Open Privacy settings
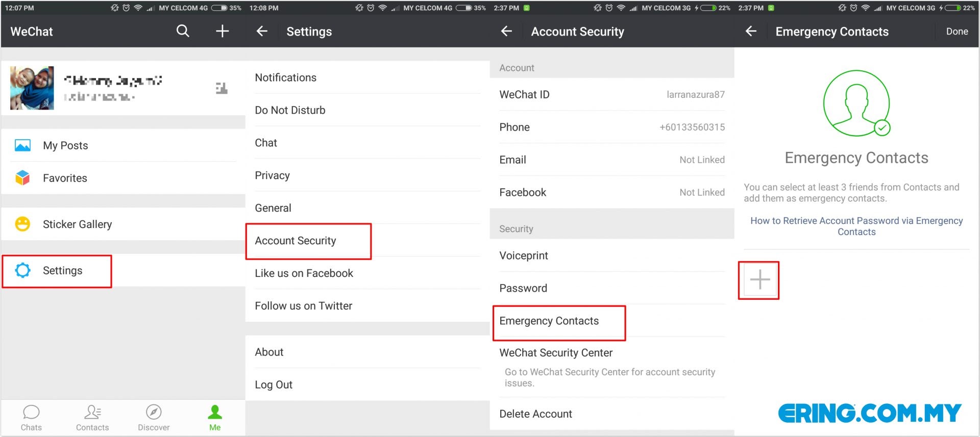Screen dimensions: 980x437 point(367,175)
